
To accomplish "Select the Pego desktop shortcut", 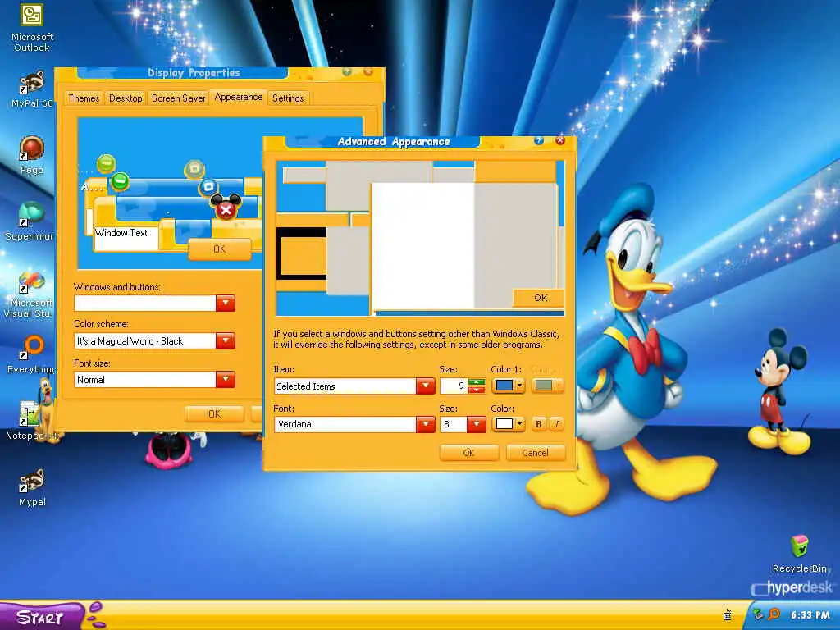I will [x=32, y=155].
